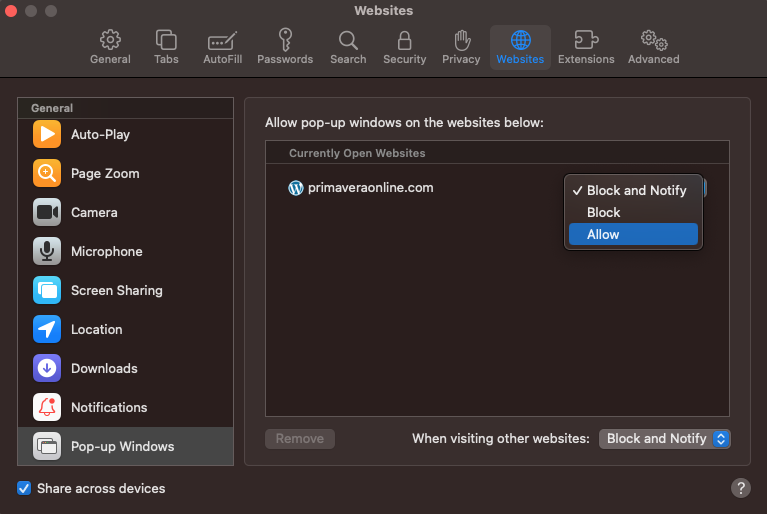Click the Search magnifier tab
767x514 pixels.
pyautogui.click(x=348, y=47)
